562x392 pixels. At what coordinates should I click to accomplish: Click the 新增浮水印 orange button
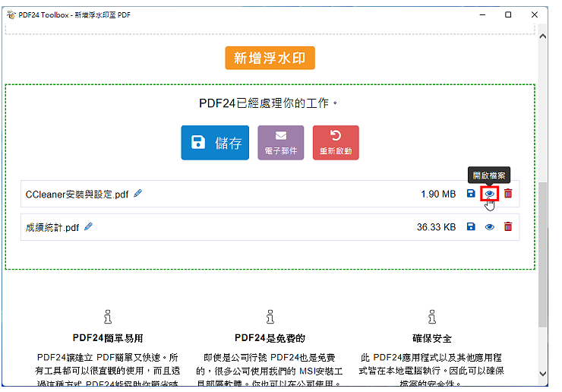[270, 58]
